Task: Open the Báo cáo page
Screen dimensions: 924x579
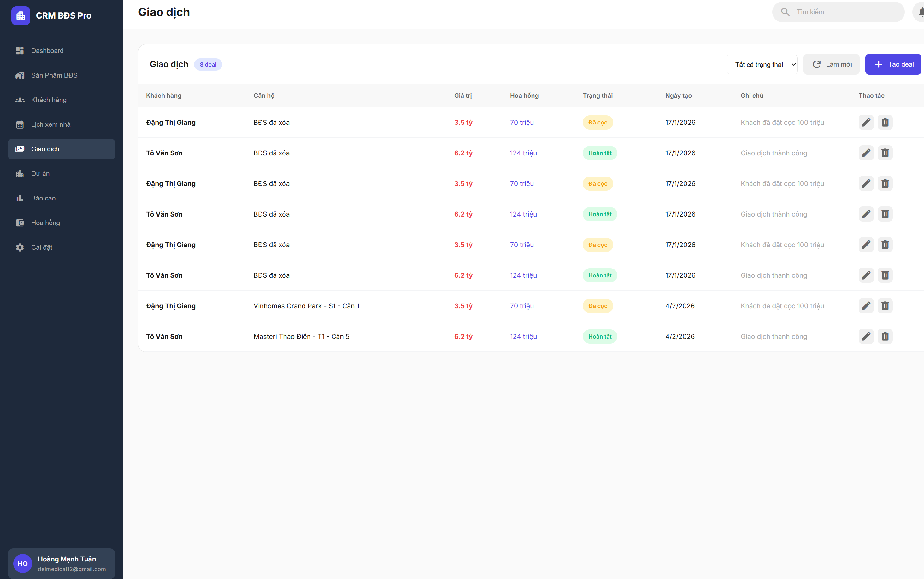Action: pyautogui.click(x=43, y=198)
